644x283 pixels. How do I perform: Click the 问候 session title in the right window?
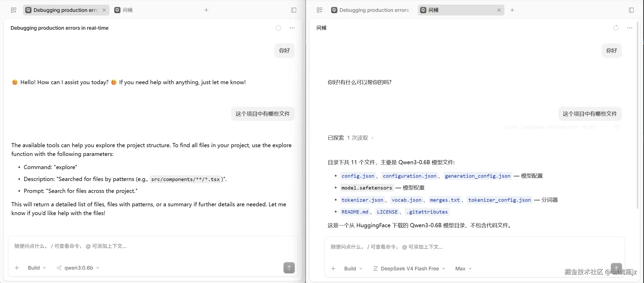pos(321,28)
